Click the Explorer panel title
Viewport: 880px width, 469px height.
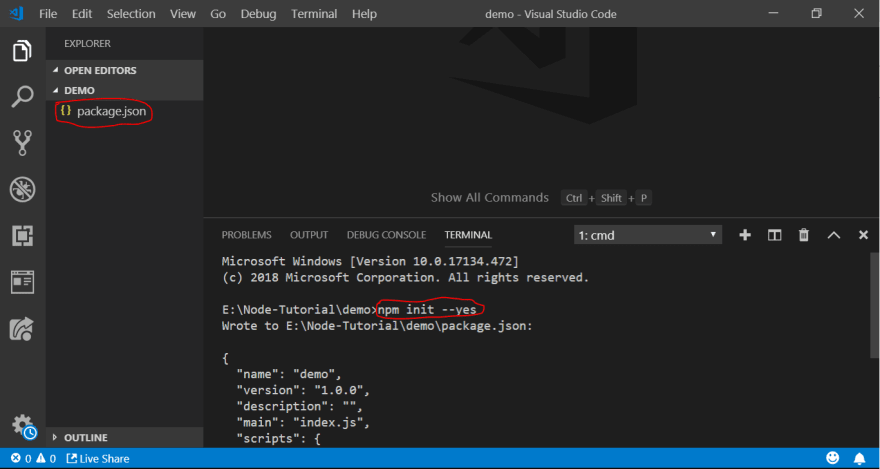(x=87, y=43)
